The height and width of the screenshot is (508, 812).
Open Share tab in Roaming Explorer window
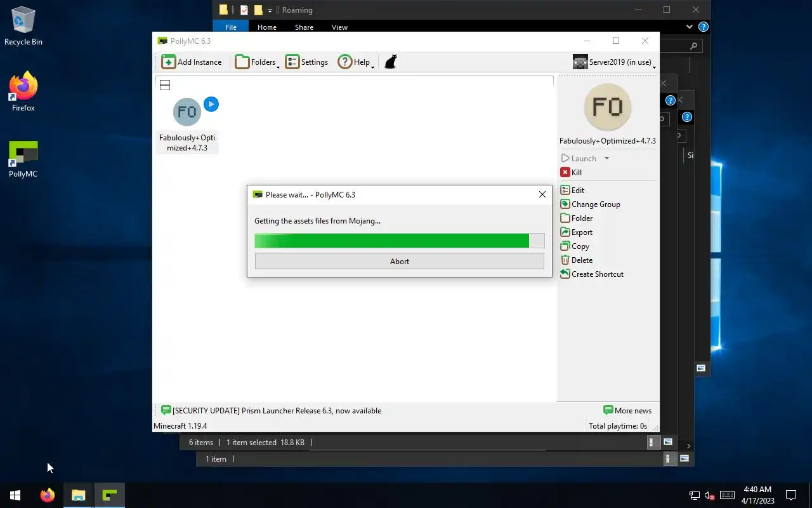point(304,27)
